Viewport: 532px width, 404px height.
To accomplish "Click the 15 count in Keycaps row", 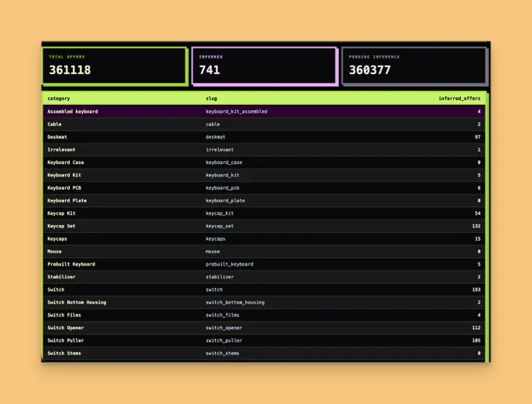I will pyautogui.click(x=477, y=239).
